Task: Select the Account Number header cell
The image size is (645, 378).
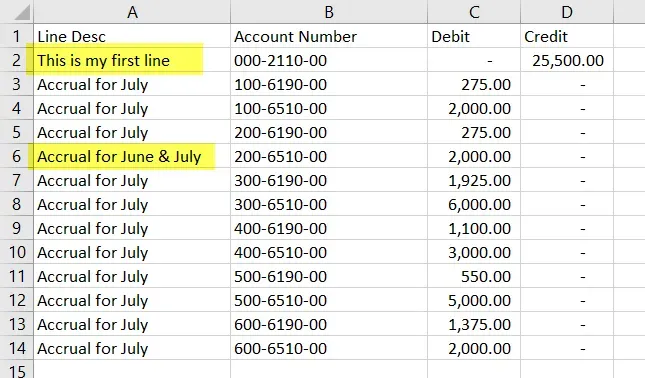Action: click(329, 36)
